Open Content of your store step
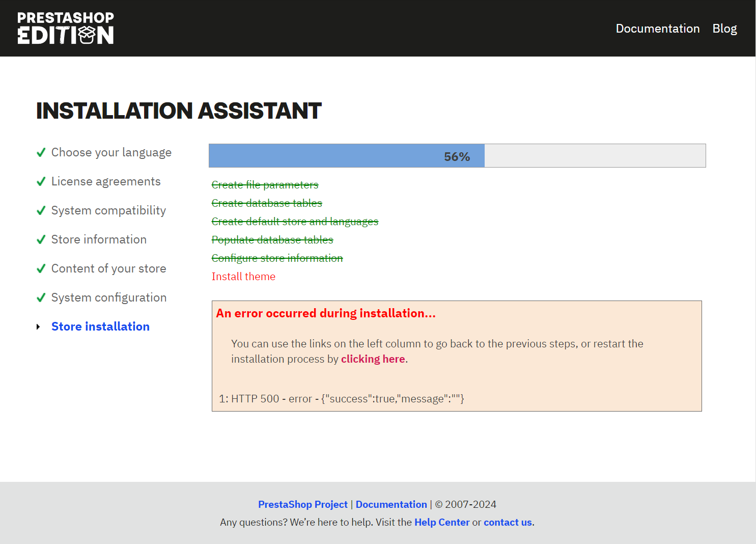This screenshot has height=544, width=756. tap(109, 268)
